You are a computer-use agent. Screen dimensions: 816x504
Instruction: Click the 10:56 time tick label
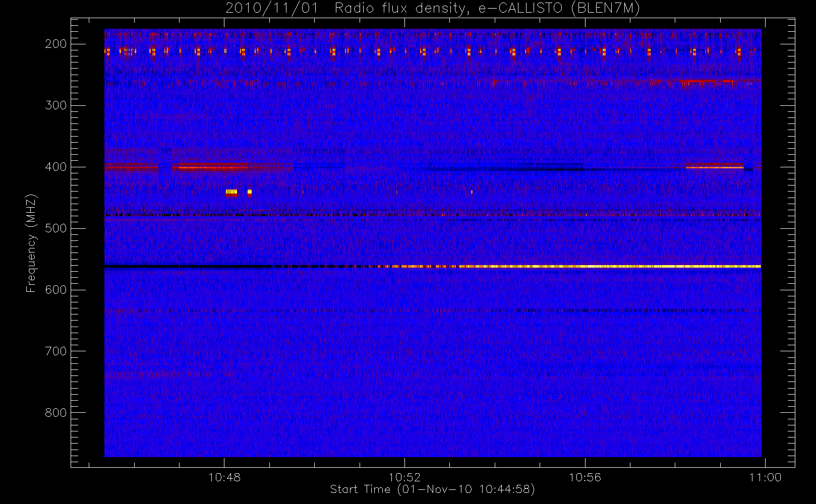(585, 477)
